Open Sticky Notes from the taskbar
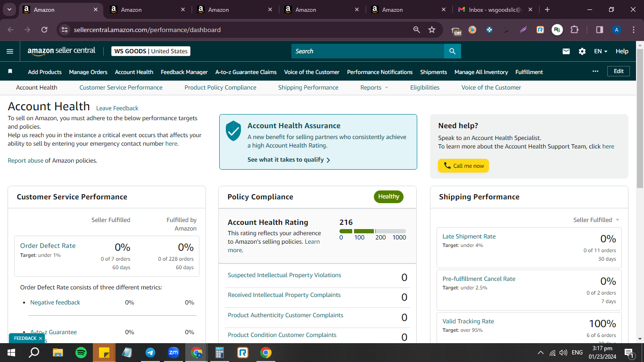The width and height of the screenshot is (644, 362). point(104,352)
